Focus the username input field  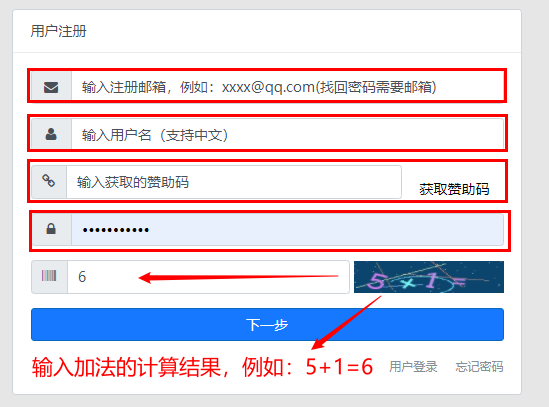[287, 134]
